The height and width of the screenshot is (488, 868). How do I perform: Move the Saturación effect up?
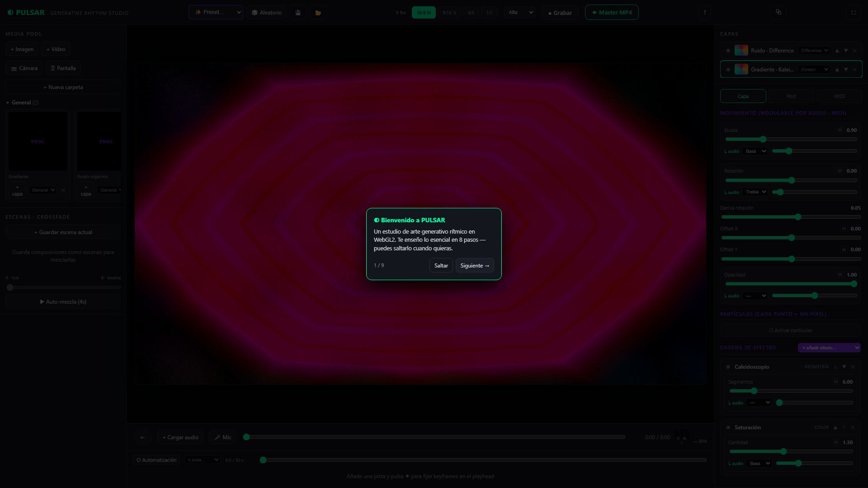coord(835,427)
